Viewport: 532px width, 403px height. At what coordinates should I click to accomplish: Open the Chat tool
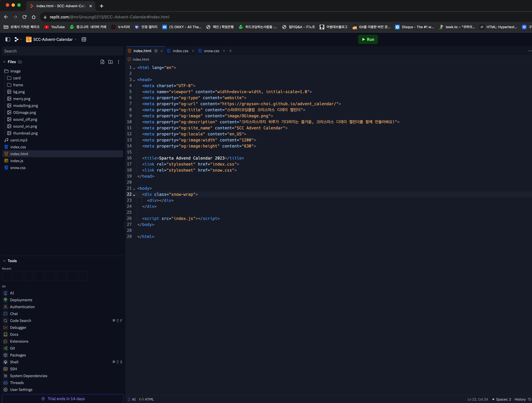click(x=63, y=314)
